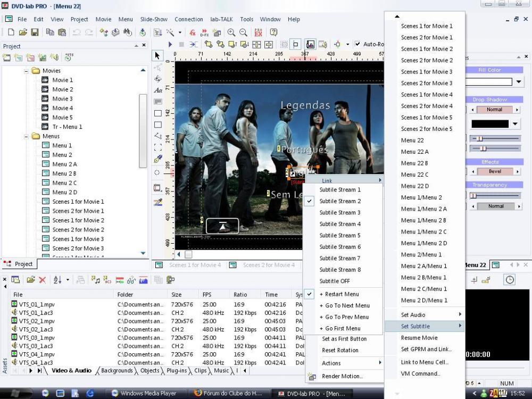Collapse the Movies folder in project tree
532x399 pixels.
[26, 71]
